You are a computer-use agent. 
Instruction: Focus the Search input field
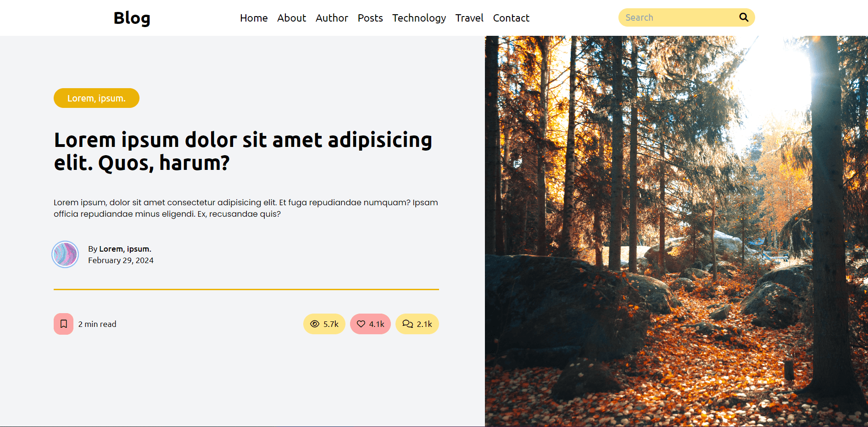679,17
